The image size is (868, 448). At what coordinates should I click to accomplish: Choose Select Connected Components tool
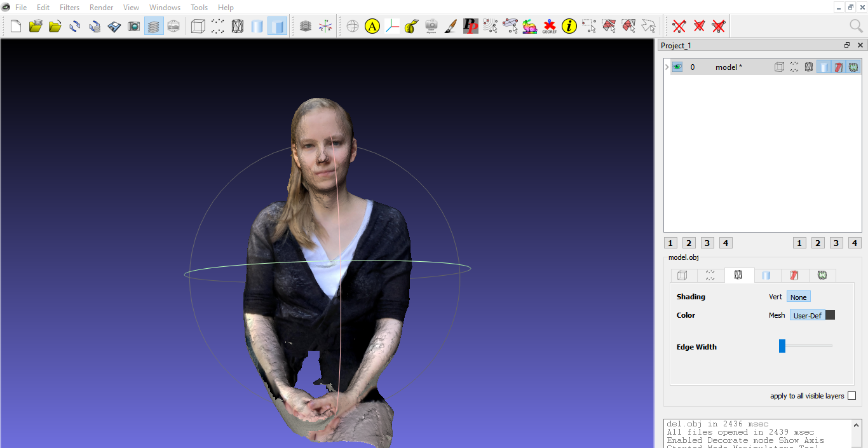(628, 26)
